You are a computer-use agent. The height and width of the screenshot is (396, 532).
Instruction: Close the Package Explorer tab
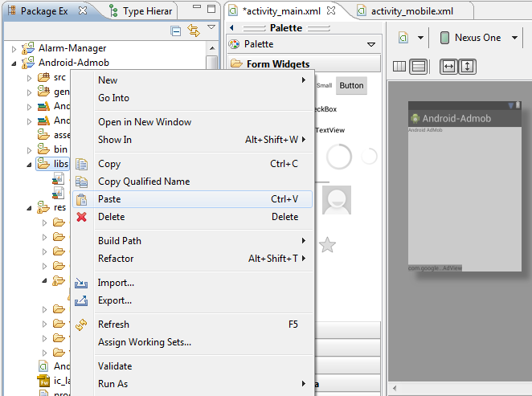click(83, 11)
